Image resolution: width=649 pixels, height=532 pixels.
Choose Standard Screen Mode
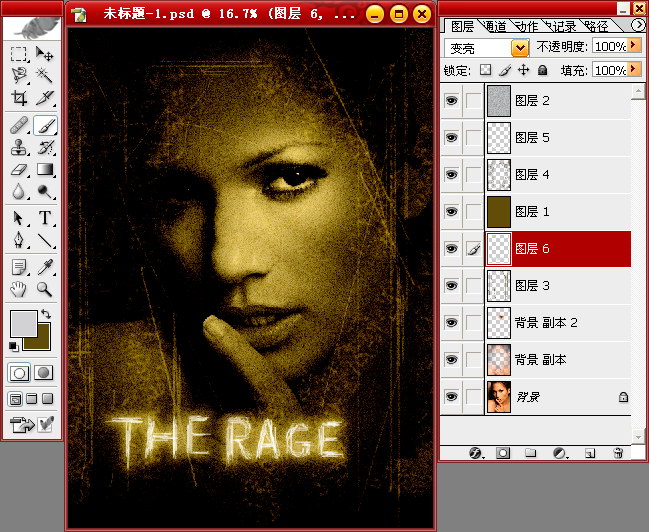[15, 399]
